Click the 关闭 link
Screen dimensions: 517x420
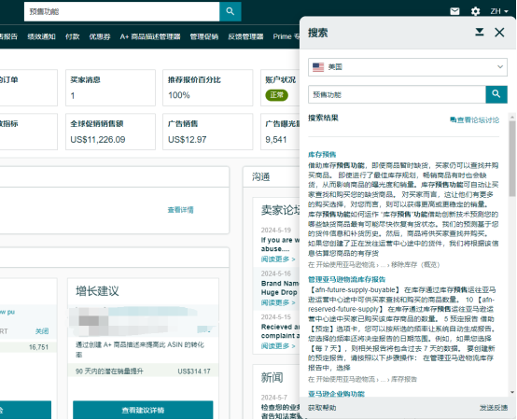(x=42, y=331)
